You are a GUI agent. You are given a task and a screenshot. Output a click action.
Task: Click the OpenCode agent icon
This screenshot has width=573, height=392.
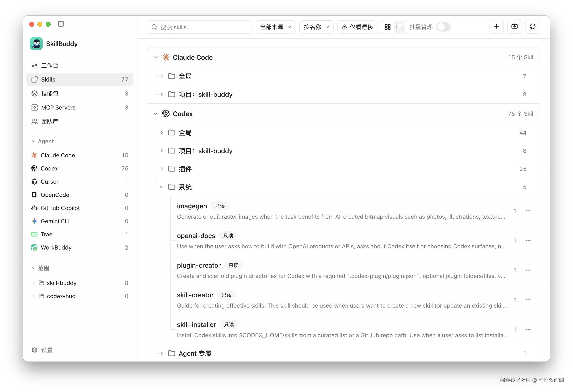(x=35, y=195)
